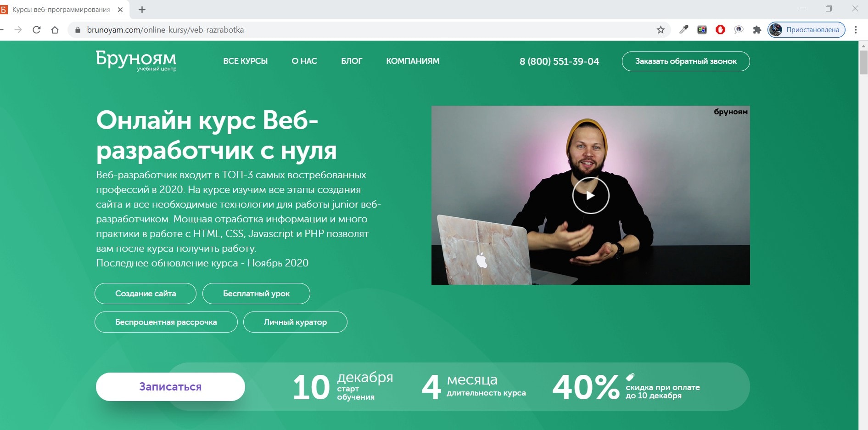Go to browser home page icon

pyautogui.click(x=55, y=30)
